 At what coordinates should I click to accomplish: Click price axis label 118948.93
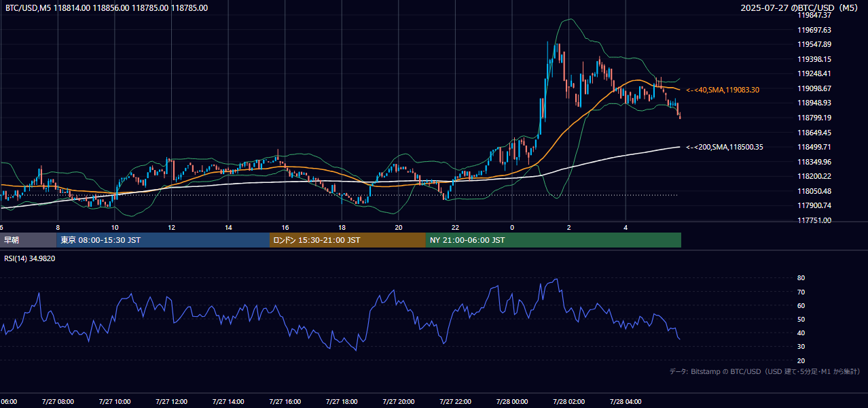(814, 103)
